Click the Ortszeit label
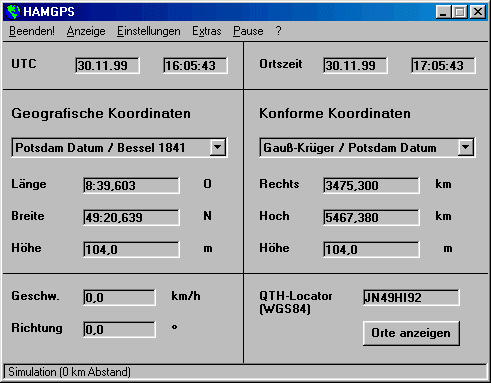The image size is (491, 383). click(x=281, y=64)
